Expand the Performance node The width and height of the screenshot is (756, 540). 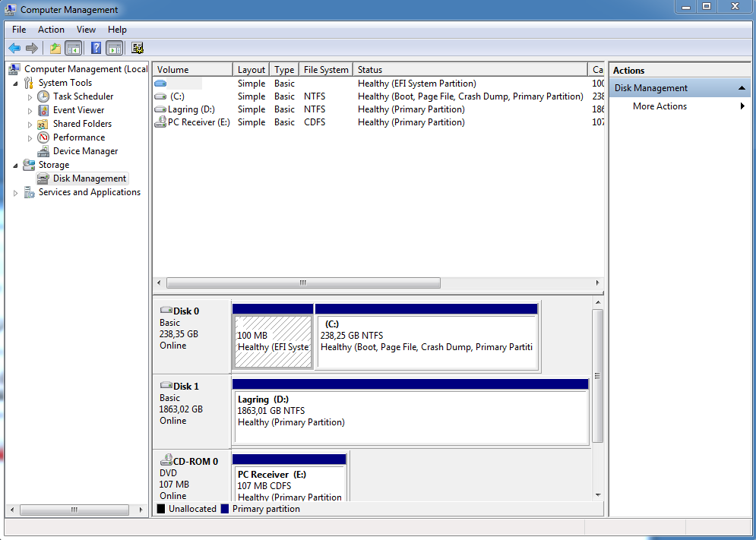(30, 138)
